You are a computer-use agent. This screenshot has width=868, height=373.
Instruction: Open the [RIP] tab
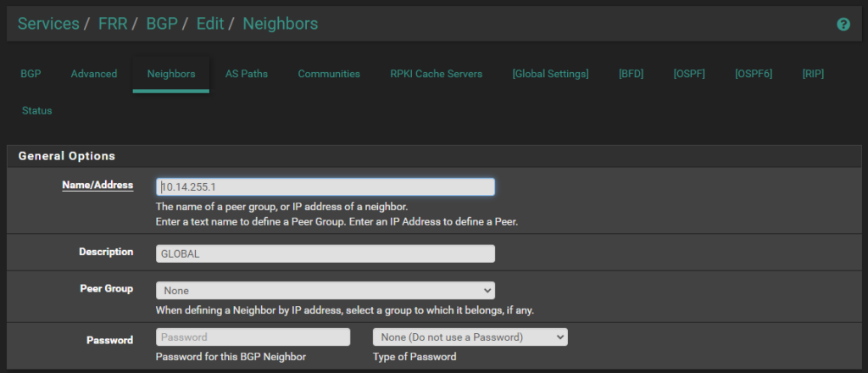tap(813, 74)
